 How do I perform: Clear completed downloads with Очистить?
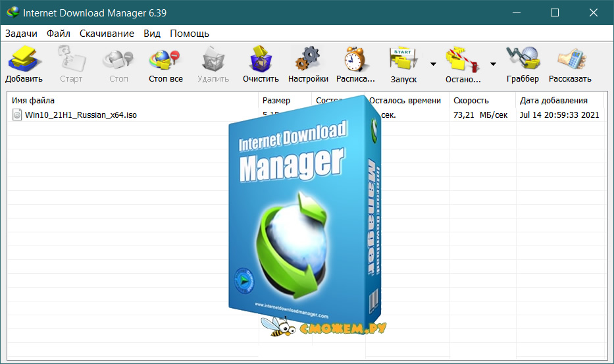pyautogui.click(x=261, y=59)
